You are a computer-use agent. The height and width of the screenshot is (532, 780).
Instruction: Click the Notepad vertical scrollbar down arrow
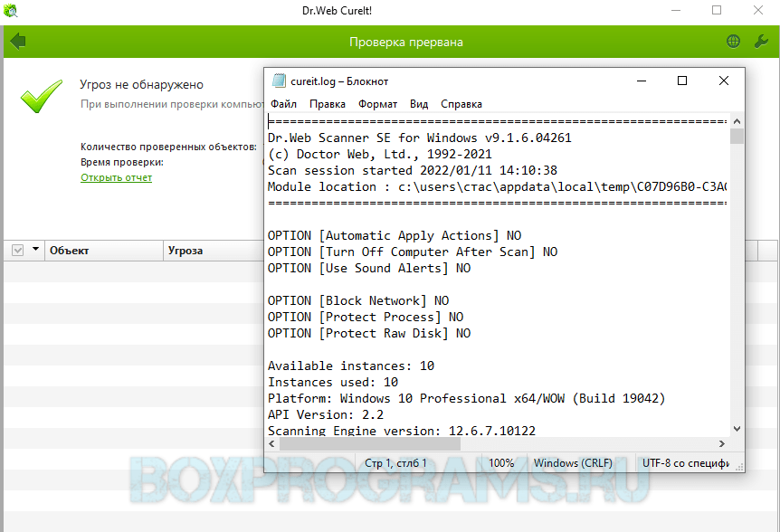tap(737, 429)
